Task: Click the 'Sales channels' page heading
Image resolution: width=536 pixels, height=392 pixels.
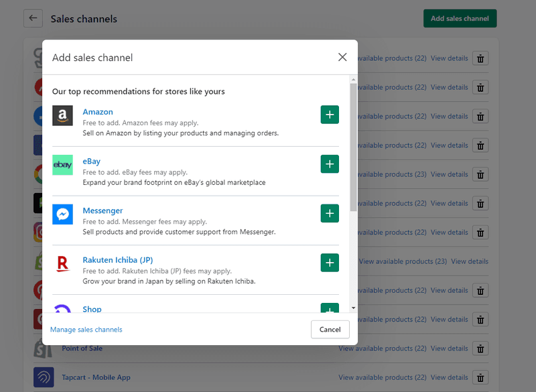Action: point(84,19)
